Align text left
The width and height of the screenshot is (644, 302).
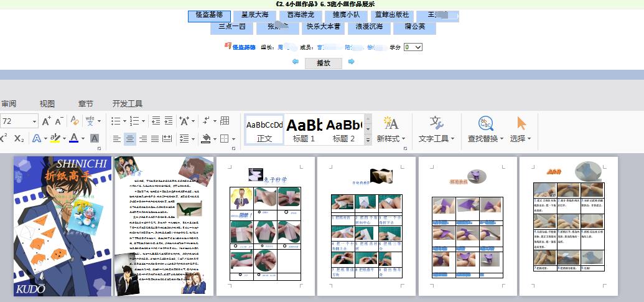tap(117, 139)
